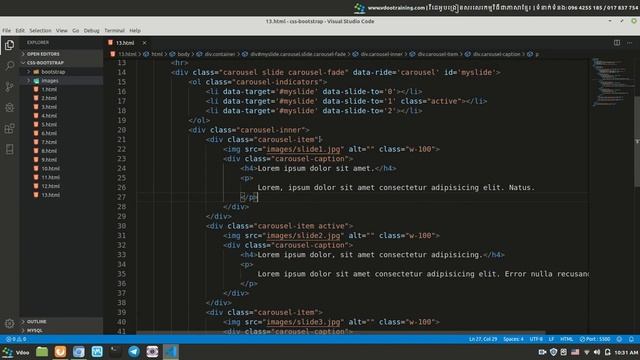Click the images/slide2.jpg path in code
This screenshot has width=640, height=360.
(303, 236)
